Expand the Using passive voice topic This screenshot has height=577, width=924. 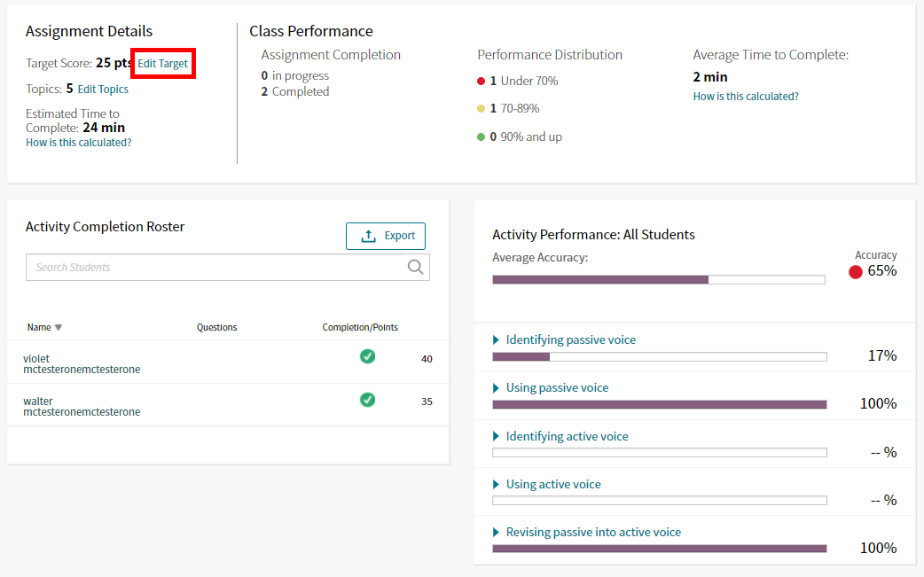[496, 387]
